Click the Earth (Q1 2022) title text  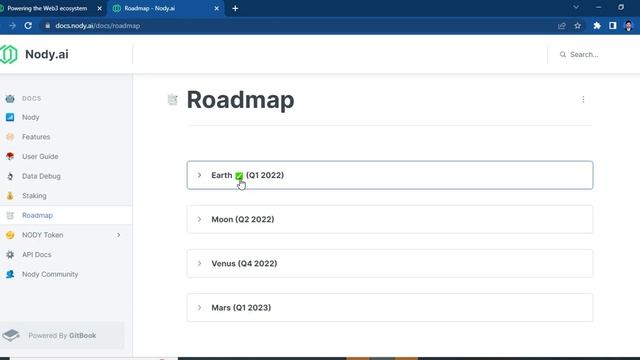[x=248, y=175]
